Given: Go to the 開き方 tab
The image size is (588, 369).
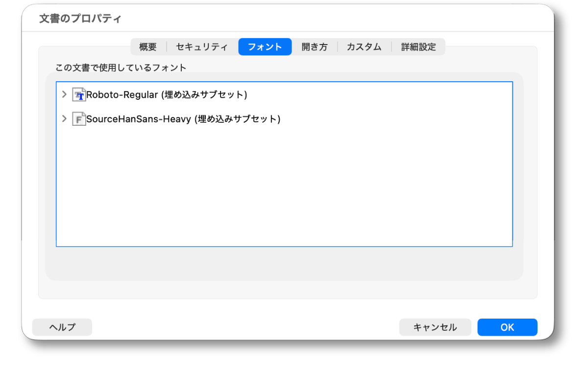Looking at the screenshot, I should tap(314, 47).
